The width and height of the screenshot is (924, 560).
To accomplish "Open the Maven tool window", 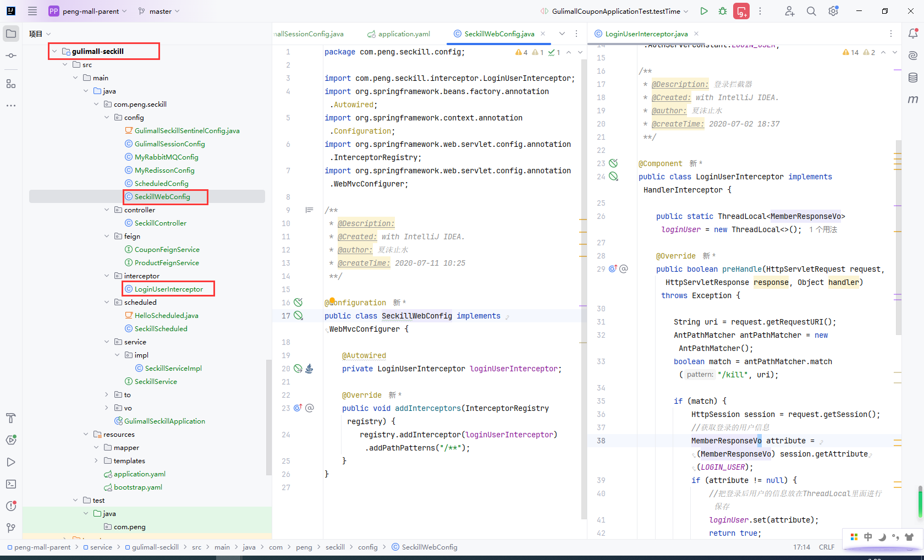I will (913, 100).
